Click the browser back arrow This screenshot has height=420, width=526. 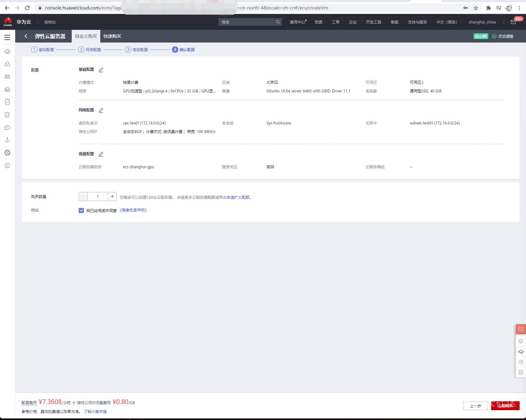(7, 8)
